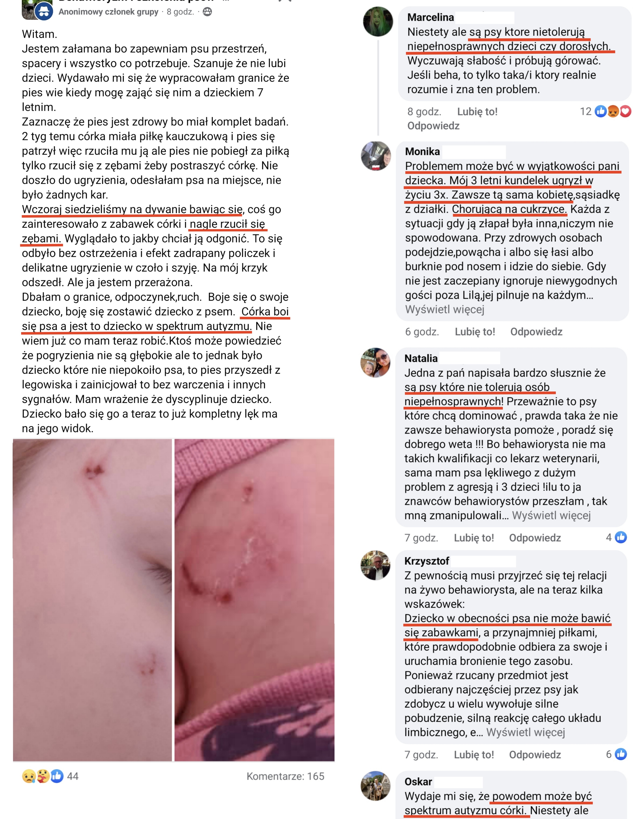Open Oskar's profile picture

[x=376, y=786]
